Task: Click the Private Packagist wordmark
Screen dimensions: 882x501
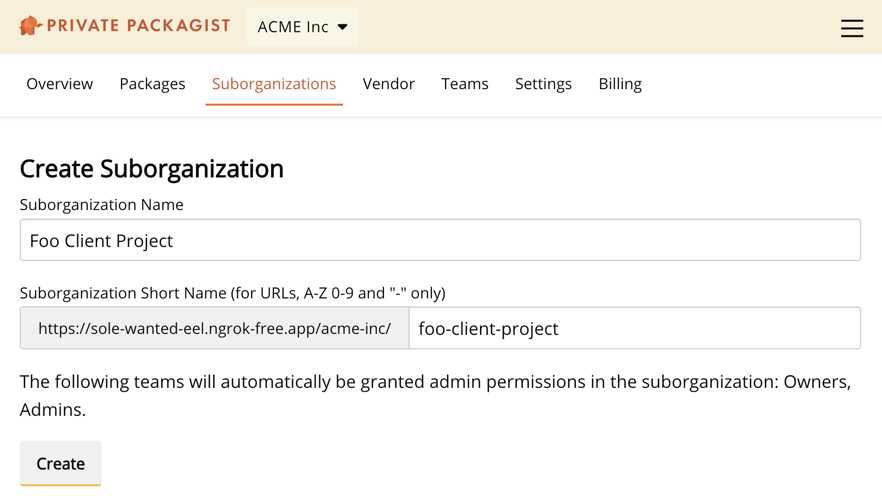Action: coord(138,26)
